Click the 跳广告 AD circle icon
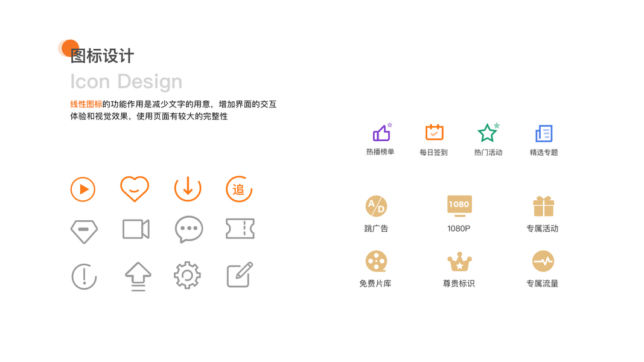This screenshot has height=362, width=644. (x=376, y=206)
